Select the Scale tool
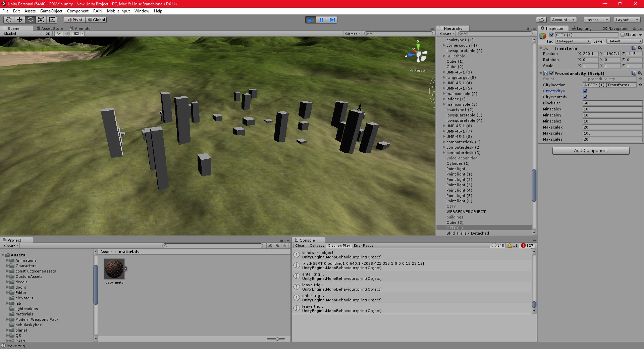 41,20
